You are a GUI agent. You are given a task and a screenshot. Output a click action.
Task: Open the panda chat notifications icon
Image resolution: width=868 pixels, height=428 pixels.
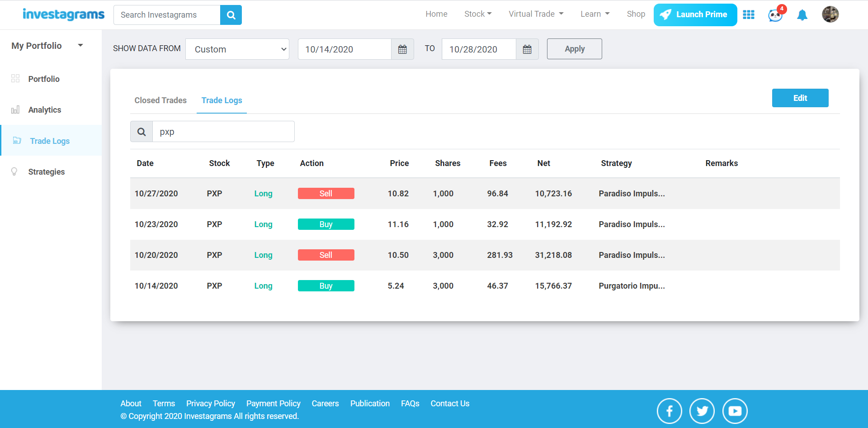tap(775, 15)
